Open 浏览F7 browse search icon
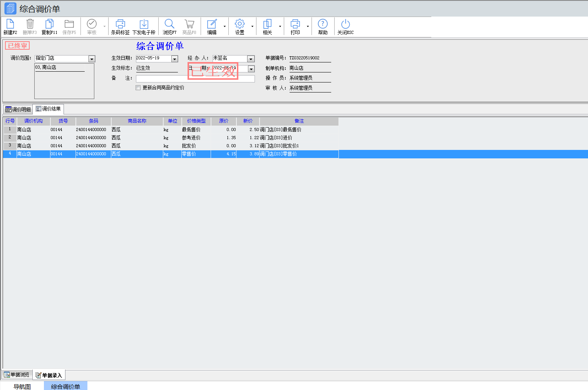Viewport: 588px width, 390px height. (169, 24)
